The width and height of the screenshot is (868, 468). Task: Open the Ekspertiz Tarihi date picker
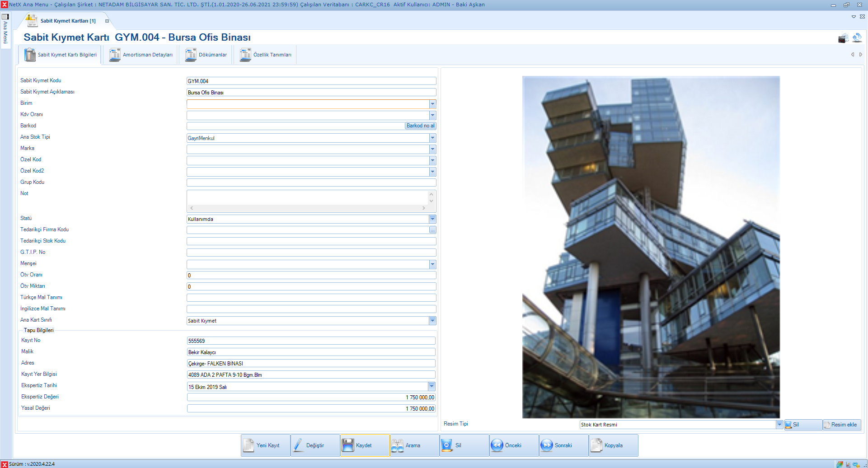tap(432, 386)
